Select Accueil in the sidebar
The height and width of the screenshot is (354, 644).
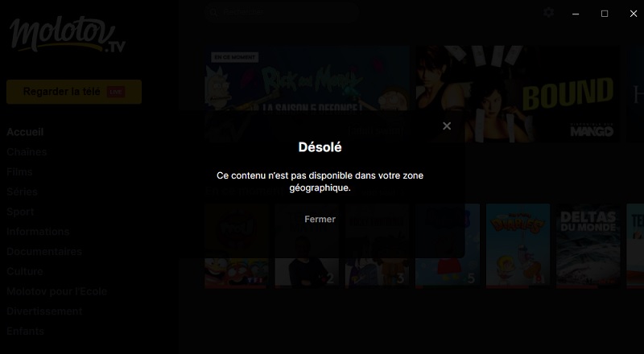tap(25, 132)
